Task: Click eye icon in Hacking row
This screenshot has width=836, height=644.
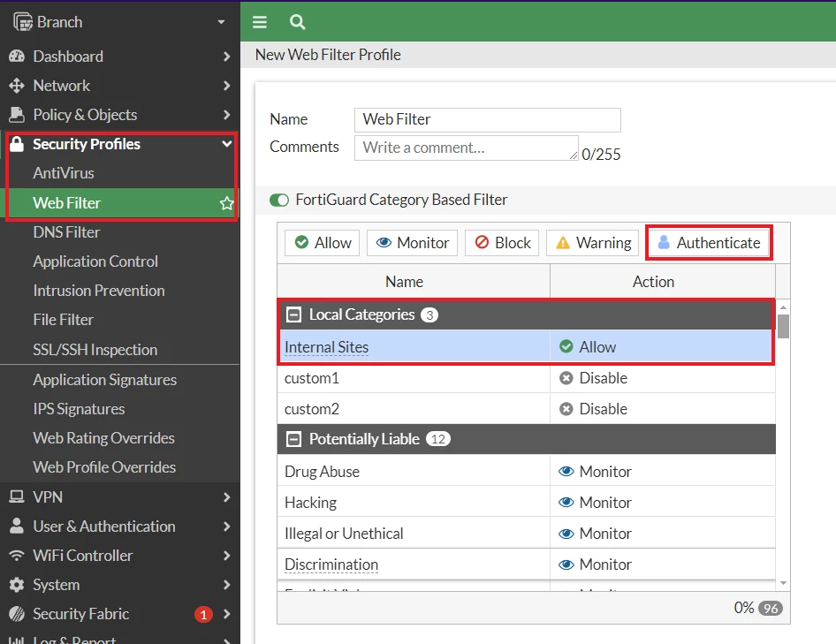Action: [566, 502]
